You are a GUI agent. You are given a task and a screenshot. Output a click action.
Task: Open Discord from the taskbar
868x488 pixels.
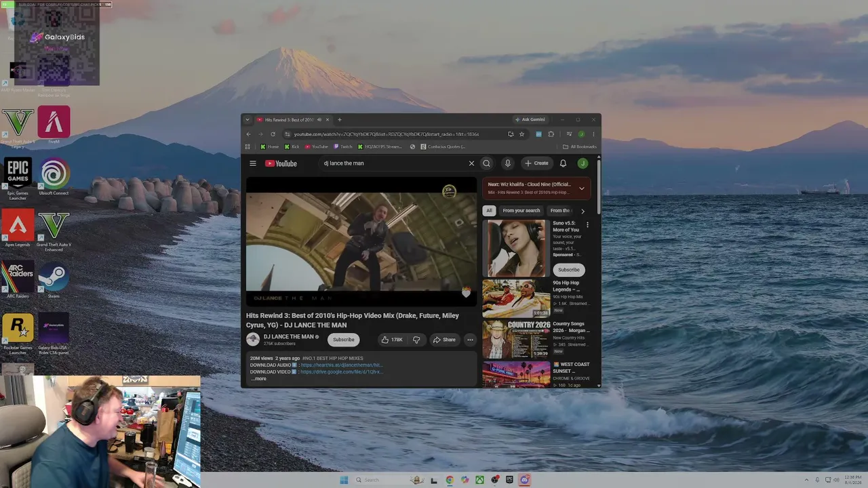[524, 480]
